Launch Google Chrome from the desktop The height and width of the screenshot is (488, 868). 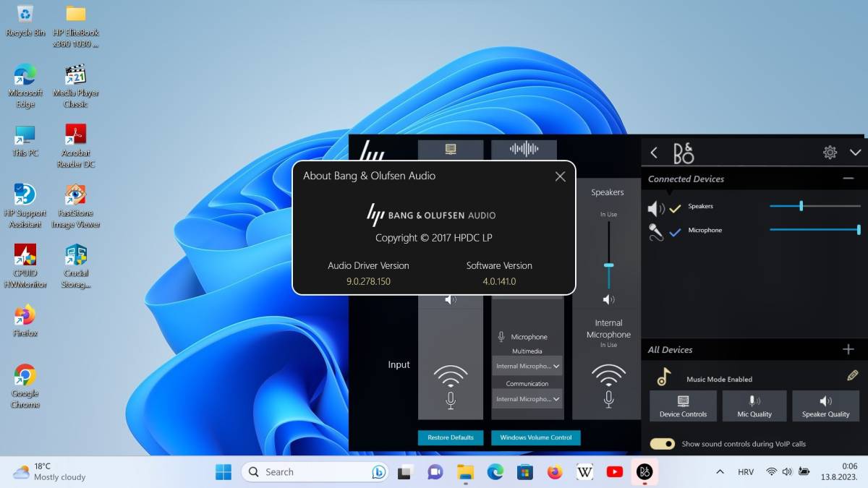click(25, 386)
